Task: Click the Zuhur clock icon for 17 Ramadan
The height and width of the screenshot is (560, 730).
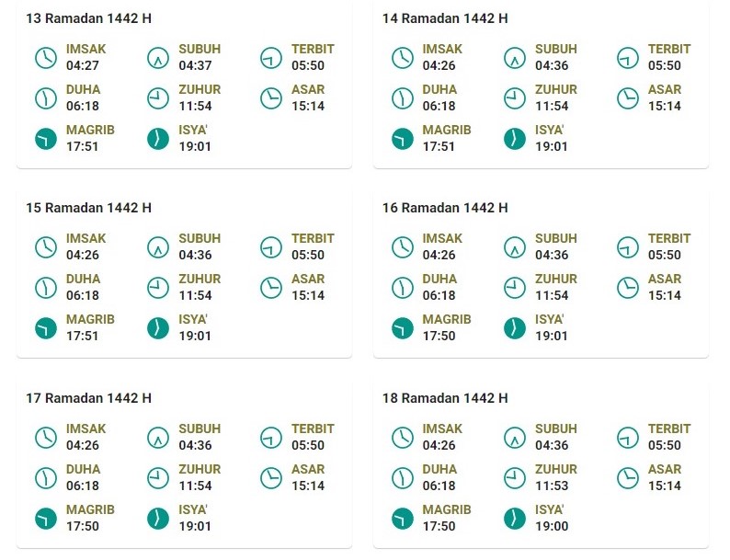Action: point(158,478)
